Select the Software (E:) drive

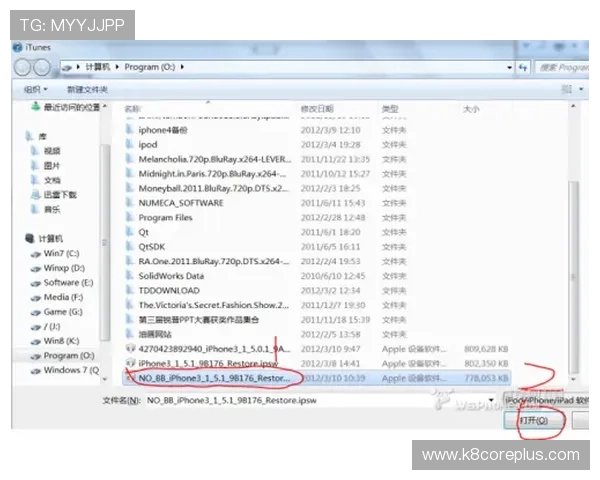pos(68,283)
